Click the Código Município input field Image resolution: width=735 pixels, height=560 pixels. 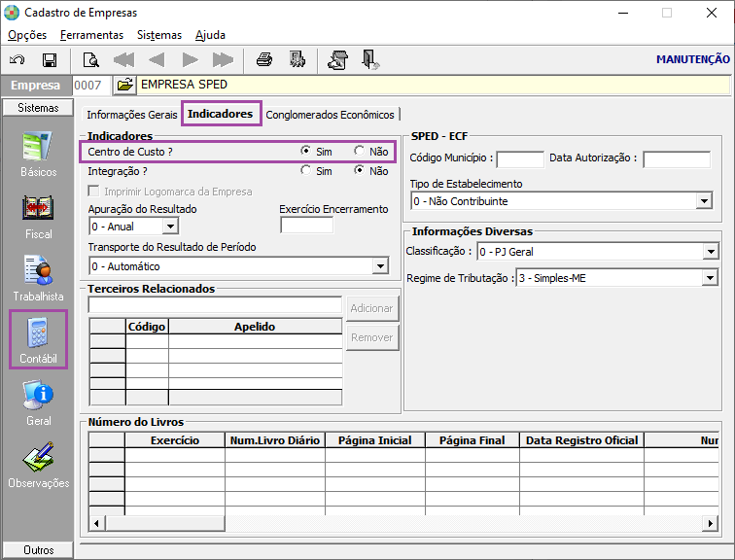click(520, 159)
